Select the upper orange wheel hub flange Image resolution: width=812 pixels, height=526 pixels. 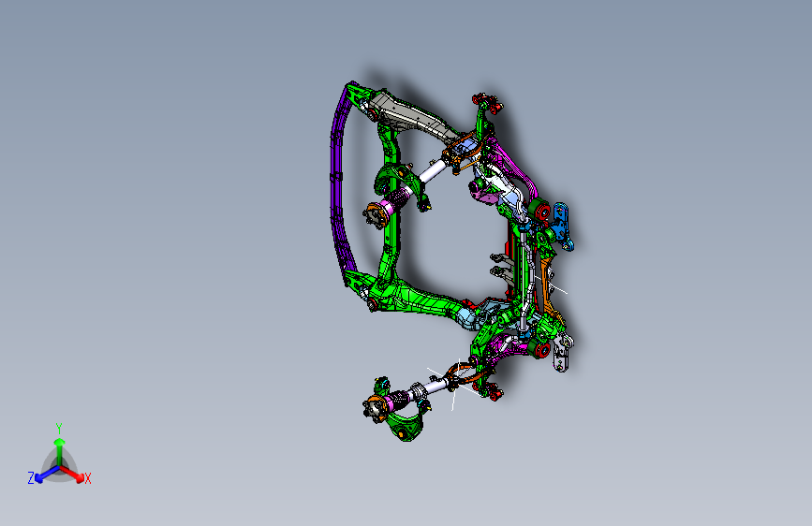click(377, 213)
